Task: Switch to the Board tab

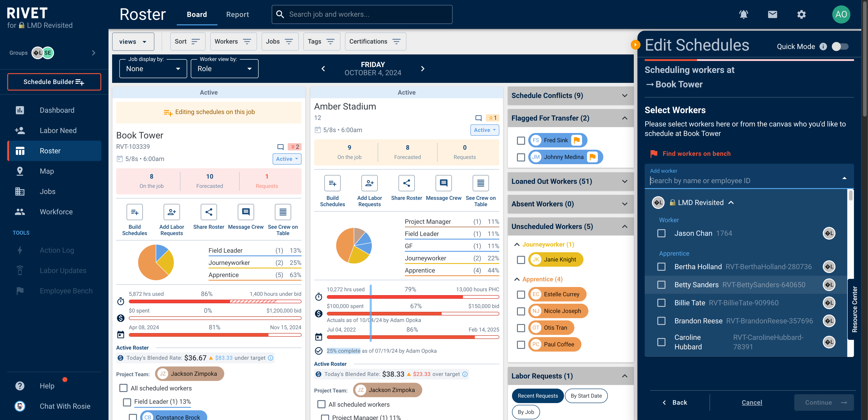Action: click(197, 14)
